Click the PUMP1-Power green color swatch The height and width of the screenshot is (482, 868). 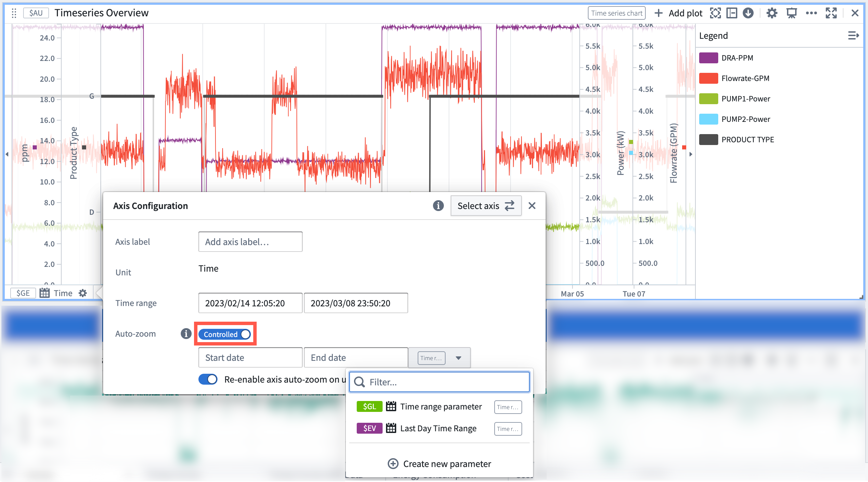point(709,99)
